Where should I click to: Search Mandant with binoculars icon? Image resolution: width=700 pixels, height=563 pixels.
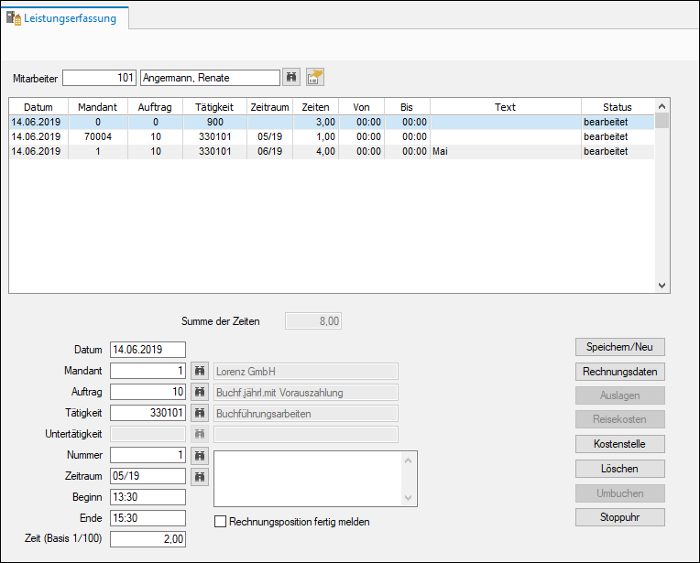pyautogui.click(x=200, y=371)
